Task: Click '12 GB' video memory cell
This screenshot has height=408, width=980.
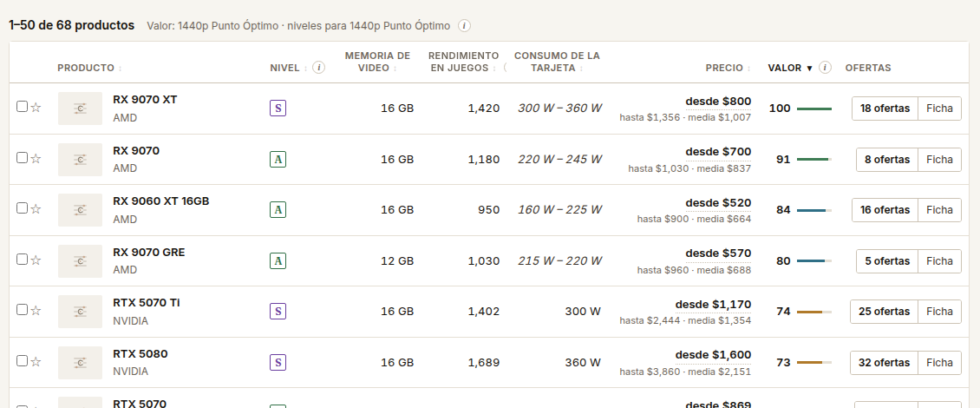Action: click(397, 261)
